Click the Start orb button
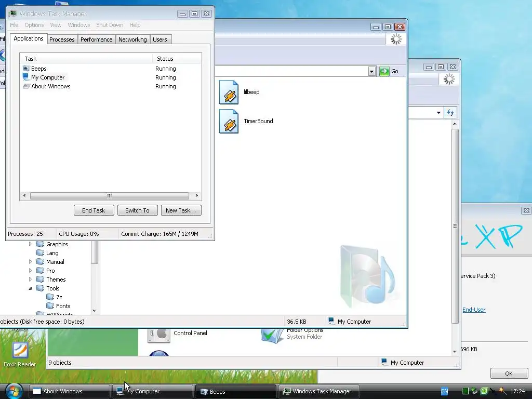The height and width of the screenshot is (399, 532). tap(14, 392)
